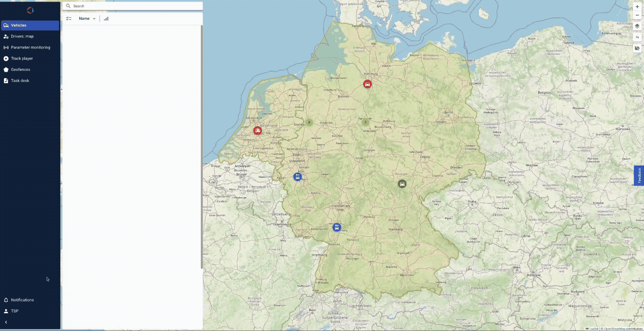644x331 pixels.
Task: Zoom out on the map
Action: (x=637, y=15)
